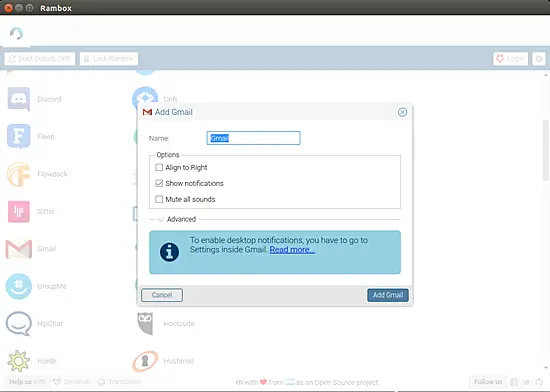Screen dimensions: 550x392
Task: Click the Gitter label text
Action: (x=46, y=211)
